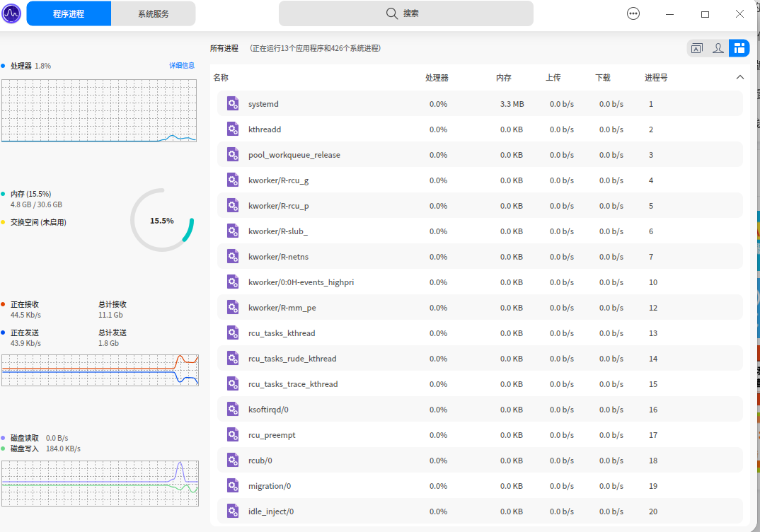Open 详细信息 link for processor
Image resolution: width=760 pixels, height=532 pixels.
pyautogui.click(x=182, y=65)
